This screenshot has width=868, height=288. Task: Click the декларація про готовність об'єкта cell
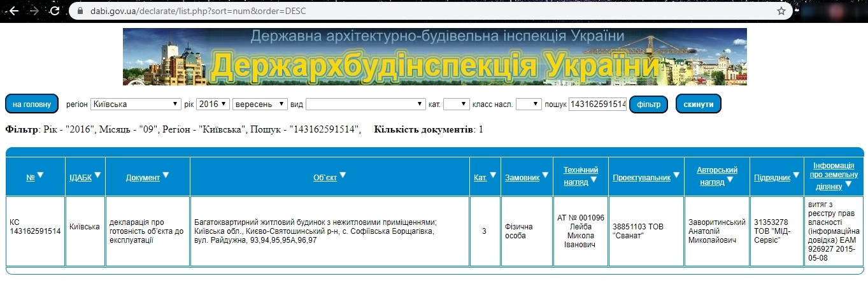click(x=148, y=231)
